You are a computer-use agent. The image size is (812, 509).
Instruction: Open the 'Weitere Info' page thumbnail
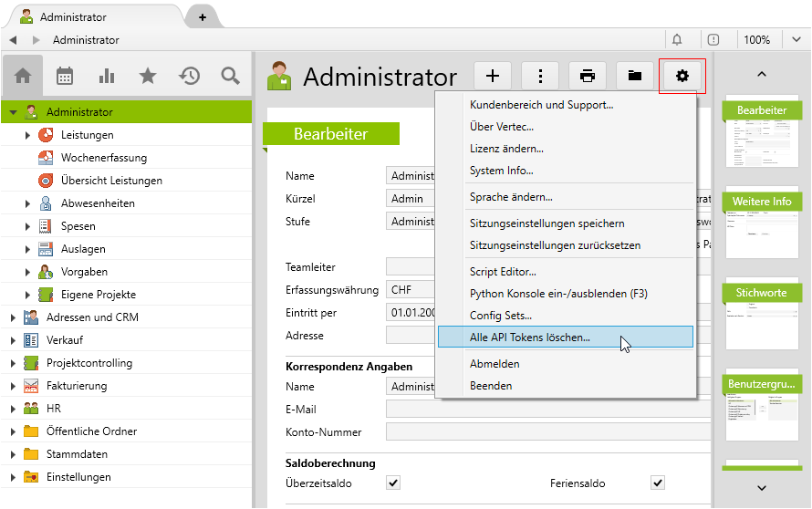point(762,219)
